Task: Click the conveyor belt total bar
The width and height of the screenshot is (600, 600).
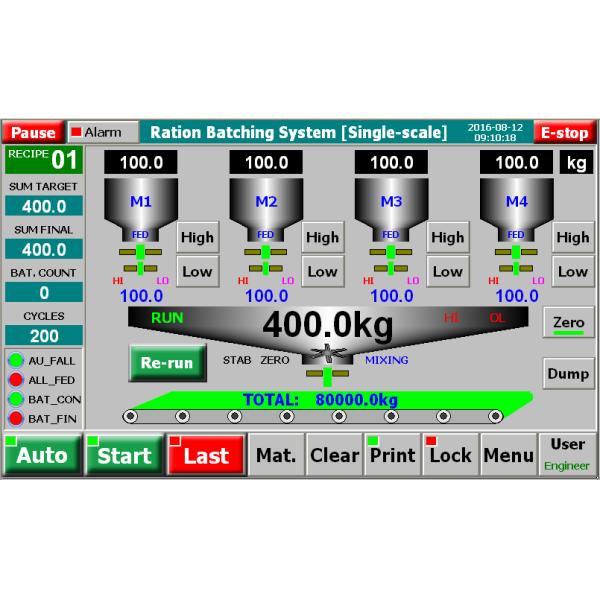Action: [x=330, y=400]
